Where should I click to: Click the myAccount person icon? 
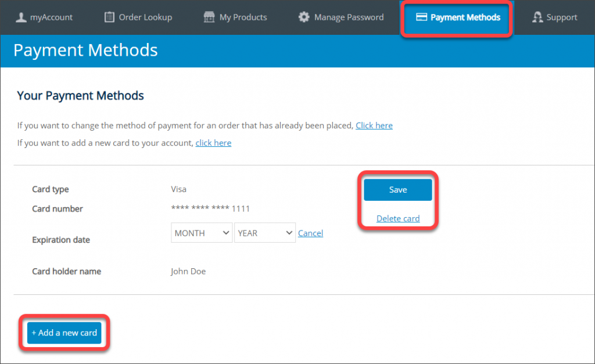tap(21, 17)
